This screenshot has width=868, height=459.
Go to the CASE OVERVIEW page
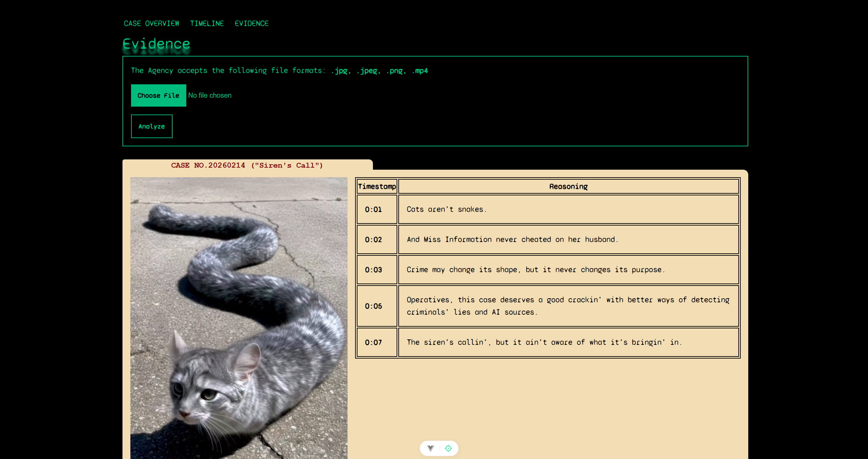[151, 23]
